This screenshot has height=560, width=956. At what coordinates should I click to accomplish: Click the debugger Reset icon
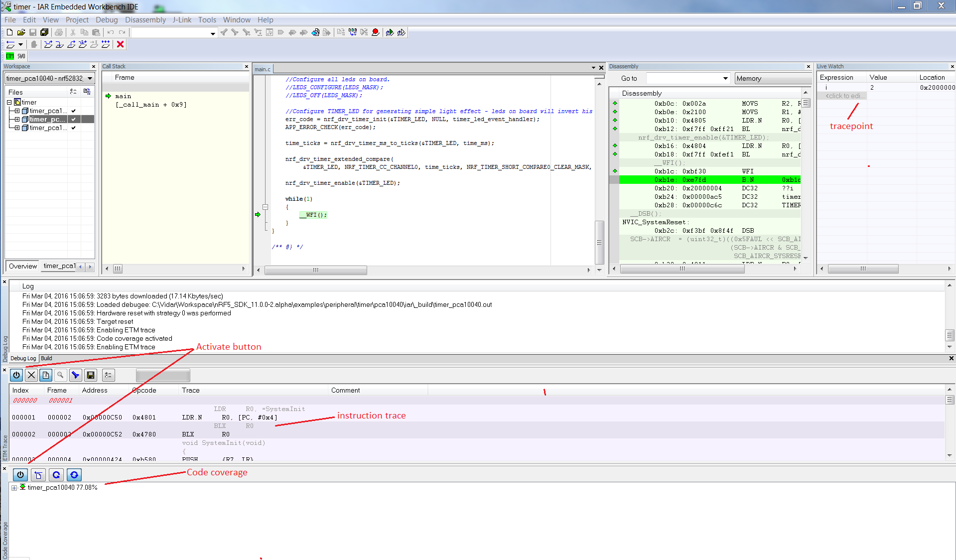(x=10, y=44)
